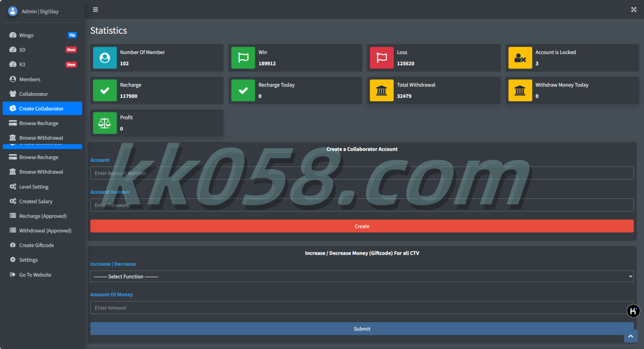Click the Withdraw Money Today bank icon
Screen dimensions: 644x349
[520, 91]
